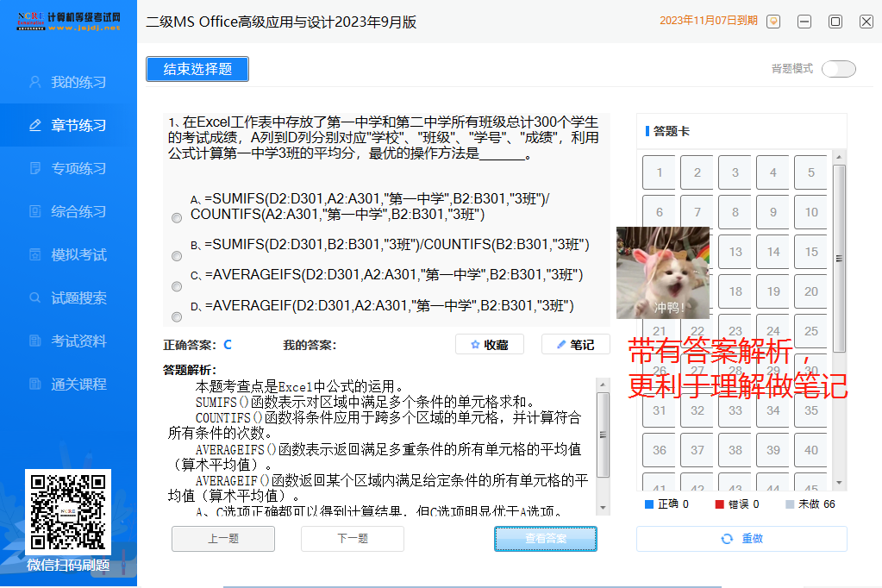The height and width of the screenshot is (588, 882).
Task: Minimize the application window
Action: coord(804,22)
